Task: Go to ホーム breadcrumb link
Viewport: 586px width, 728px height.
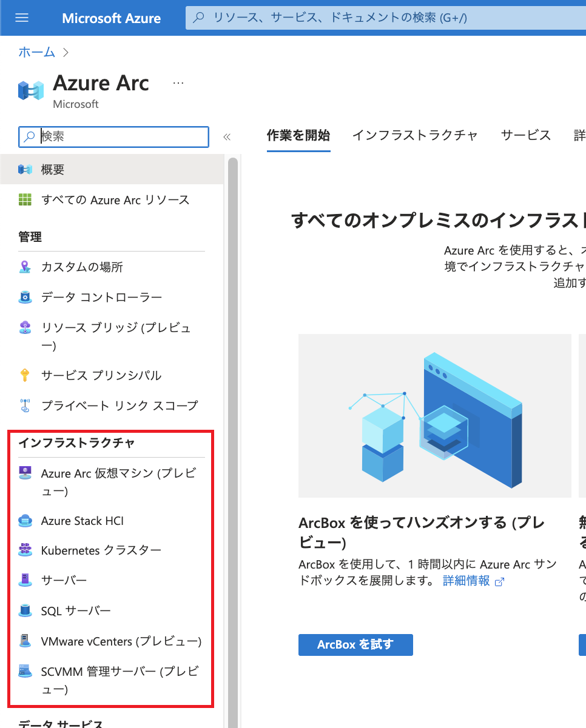Action: coord(36,52)
